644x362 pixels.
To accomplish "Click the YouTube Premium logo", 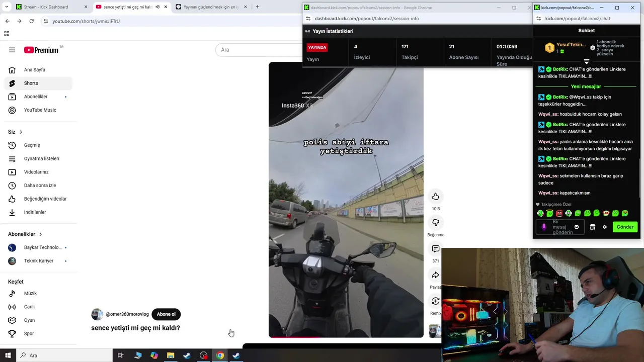I will (41, 50).
